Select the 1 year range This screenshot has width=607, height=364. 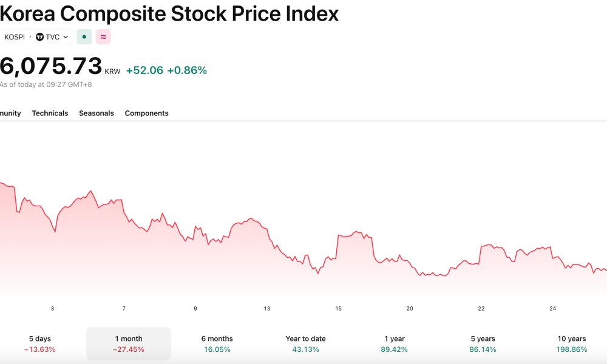tap(395, 344)
